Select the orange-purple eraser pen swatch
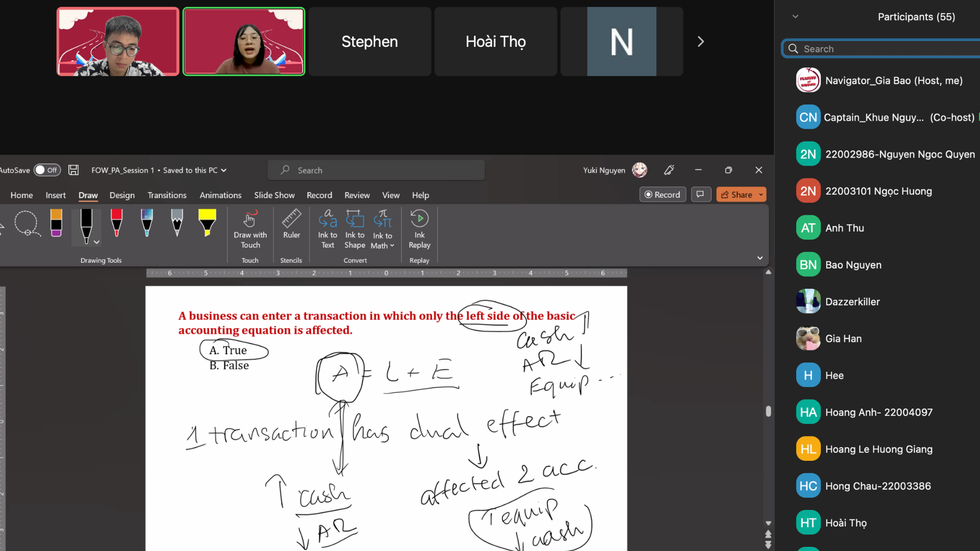Screen dimensions: 980x551 pos(56,223)
